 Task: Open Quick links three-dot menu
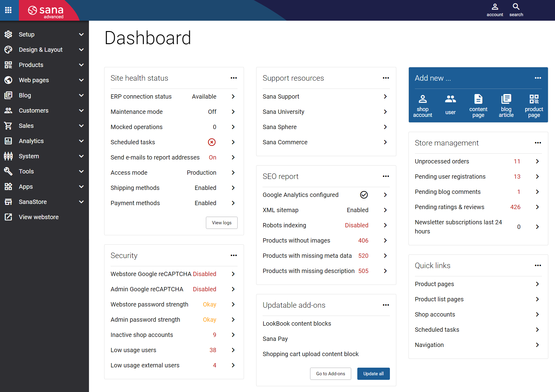538,265
